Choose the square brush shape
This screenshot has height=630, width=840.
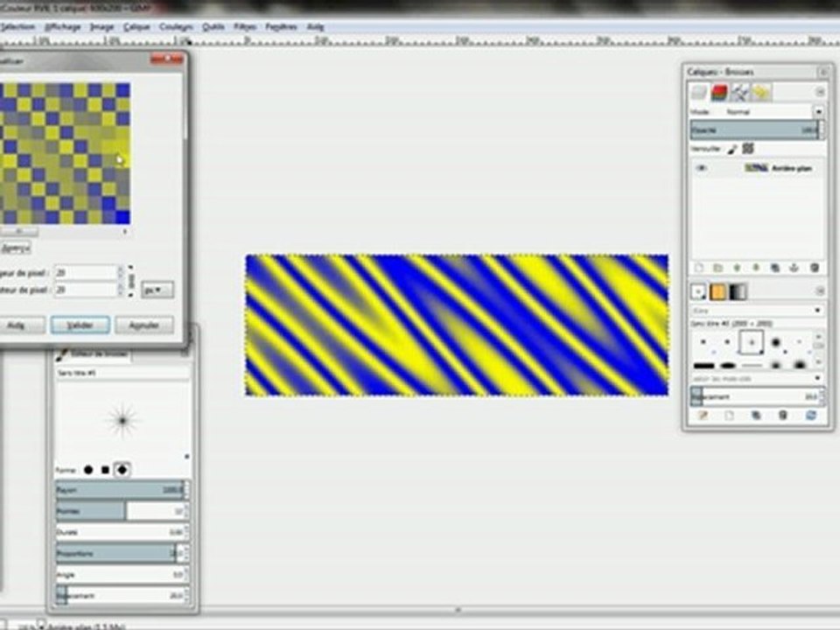point(106,470)
